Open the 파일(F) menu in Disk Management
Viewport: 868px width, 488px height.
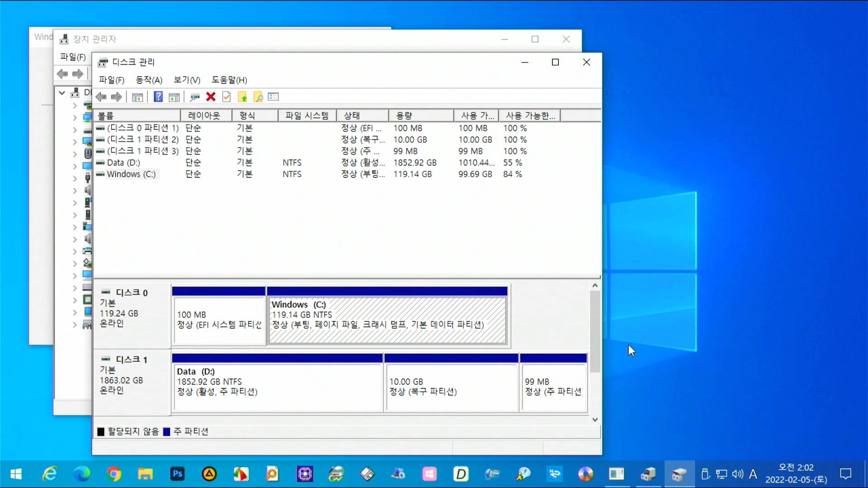coord(112,80)
